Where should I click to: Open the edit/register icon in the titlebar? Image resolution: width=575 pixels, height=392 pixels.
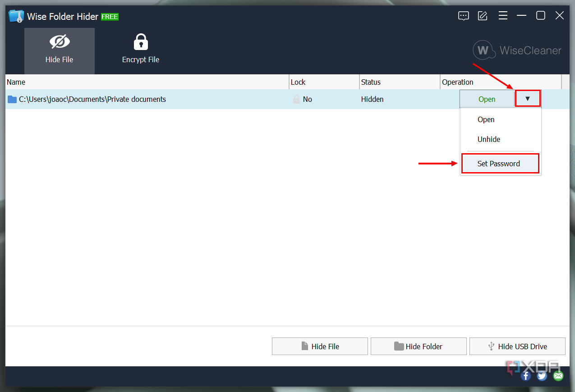482,15
